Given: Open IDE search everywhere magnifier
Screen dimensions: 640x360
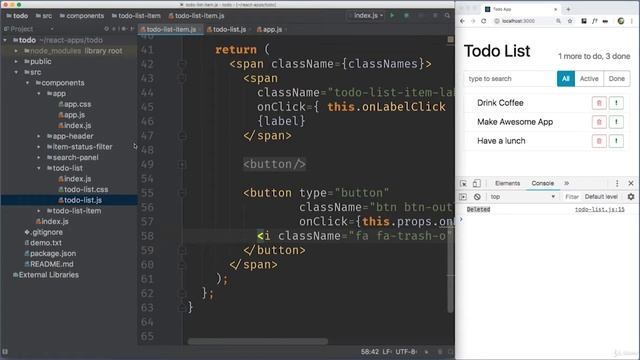Looking at the screenshot, I should click(447, 16).
